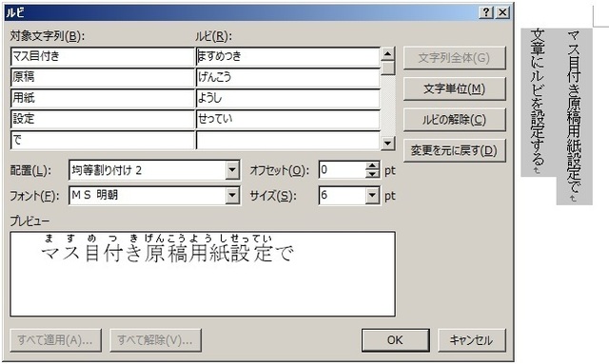Open the サイズ size dropdown
This screenshot has height=364, width=609.
tap(372, 196)
